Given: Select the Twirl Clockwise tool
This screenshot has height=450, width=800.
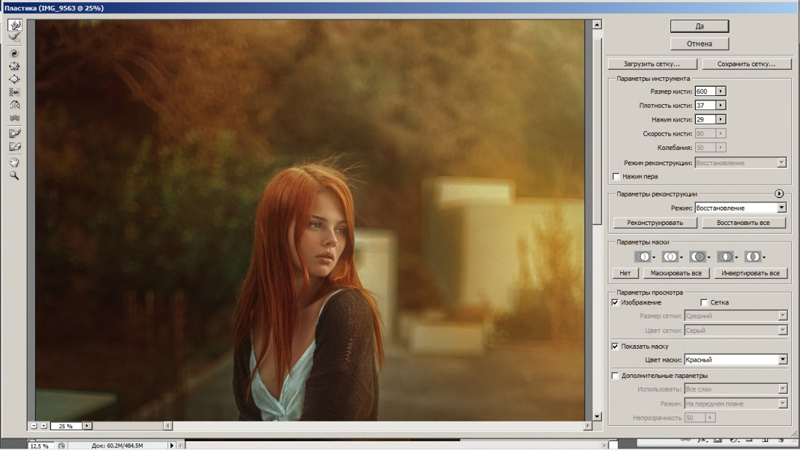Looking at the screenshot, I should click(15, 53).
